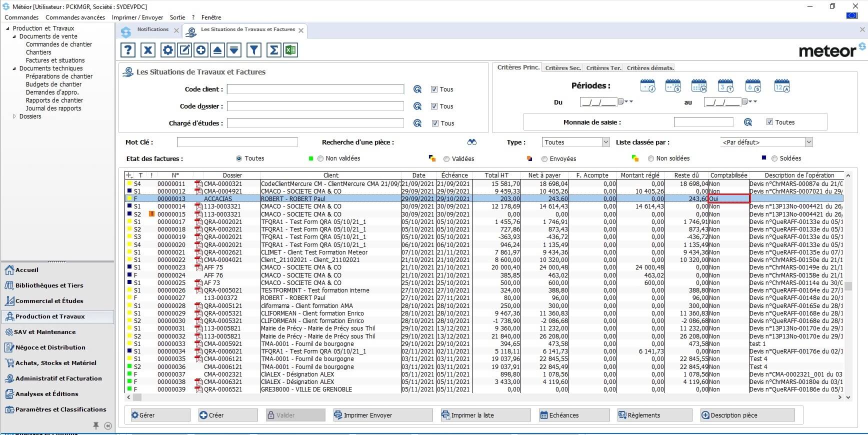Open lookup icon beside Code dossier field
Screen dimensions: 868x435
[417, 106]
